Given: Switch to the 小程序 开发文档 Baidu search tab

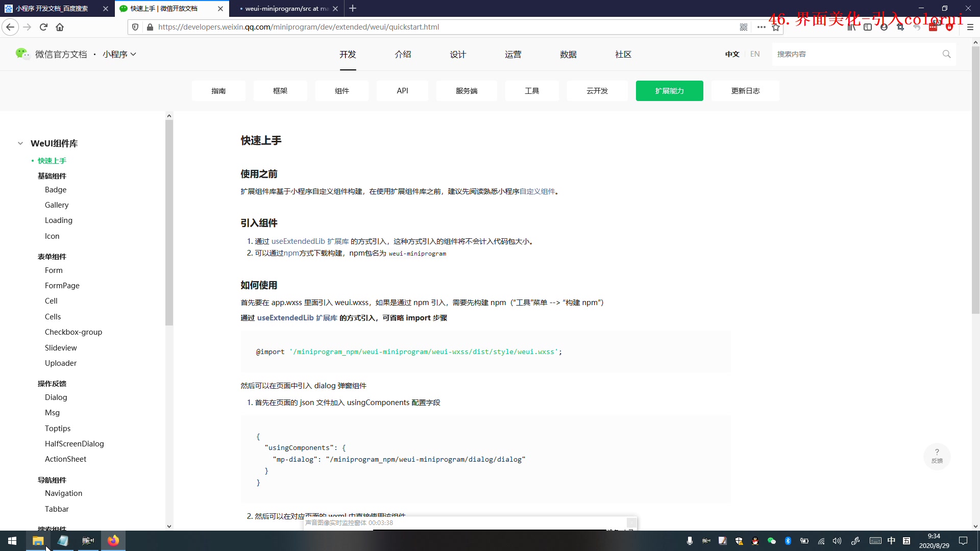Looking at the screenshot, I should [x=52, y=8].
